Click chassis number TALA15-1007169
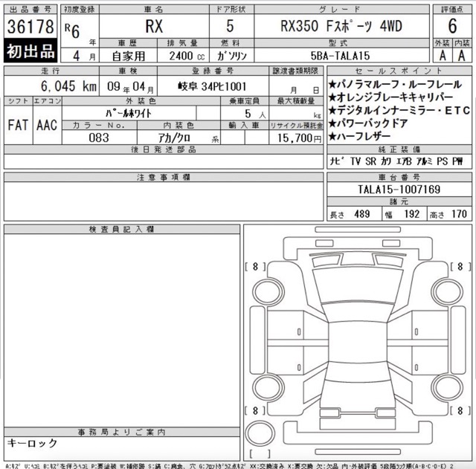 coord(399,190)
